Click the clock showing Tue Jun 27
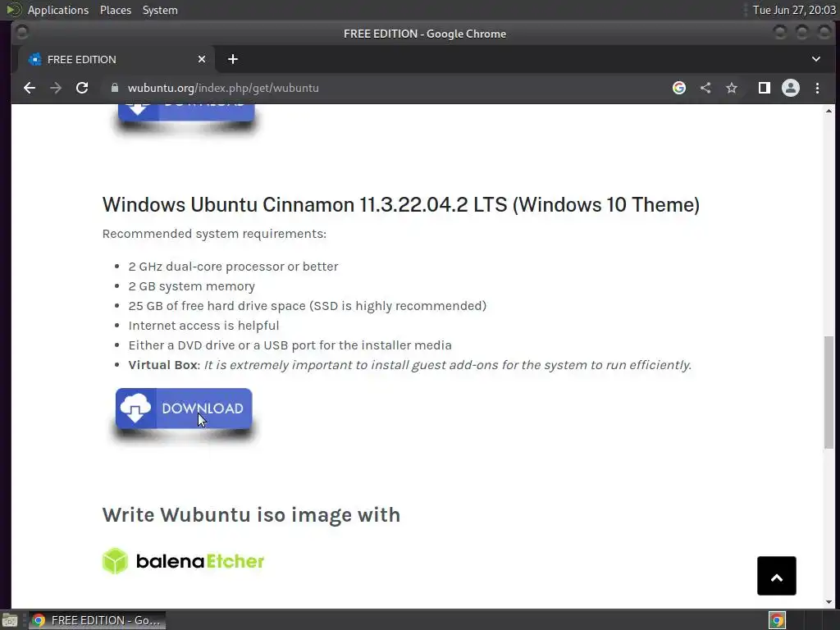Screen dimensions: 840x630 pyautogui.click(x=794, y=10)
